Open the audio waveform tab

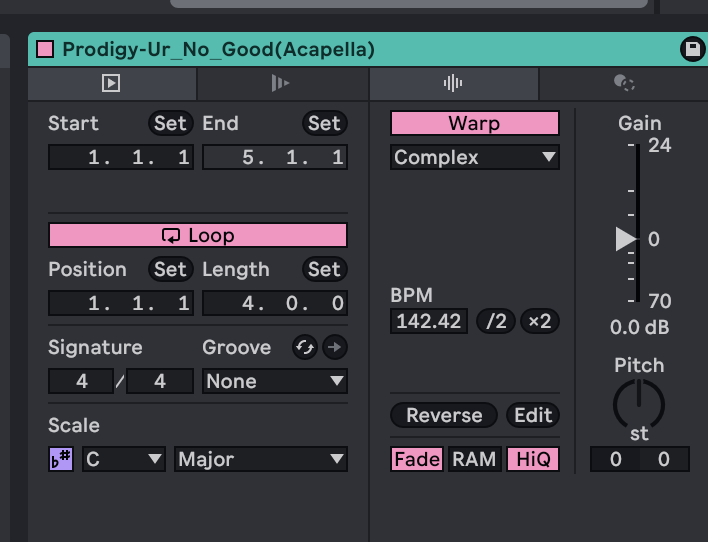[453, 83]
